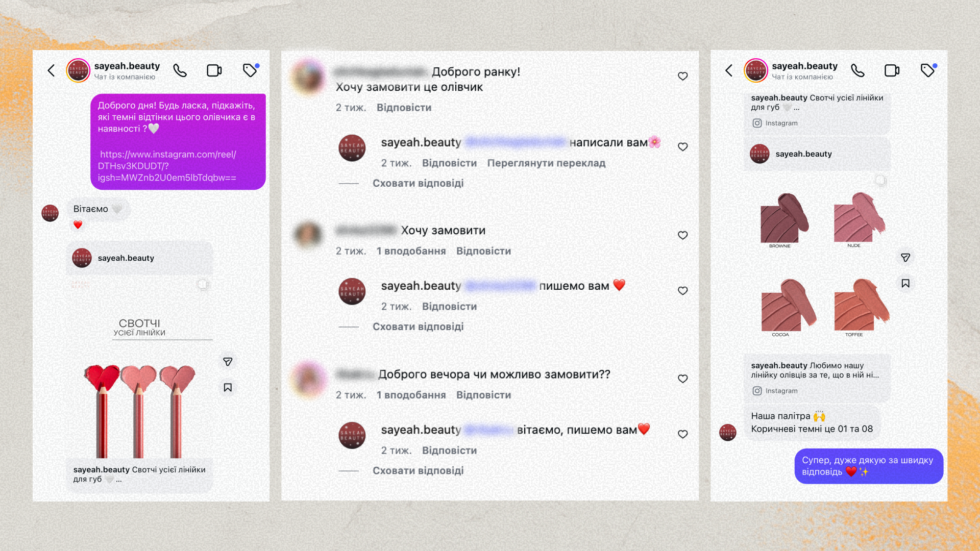Save the palette post with bookmark icon

tap(905, 283)
